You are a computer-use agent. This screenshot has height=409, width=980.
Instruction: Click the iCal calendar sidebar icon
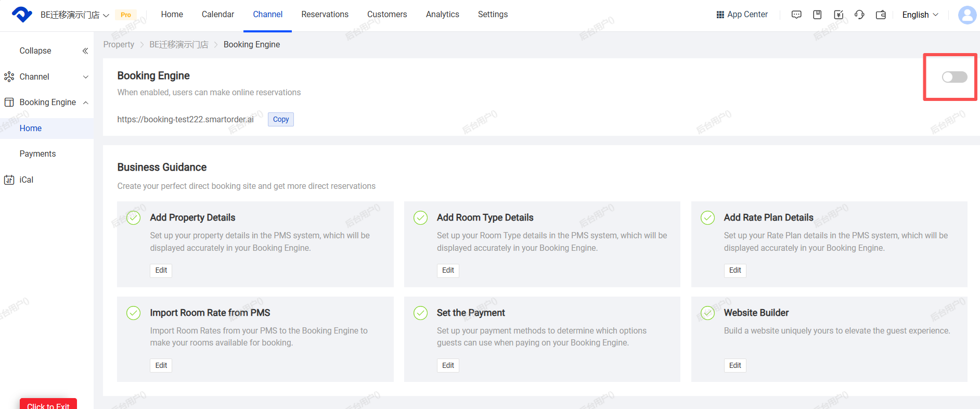(x=9, y=180)
